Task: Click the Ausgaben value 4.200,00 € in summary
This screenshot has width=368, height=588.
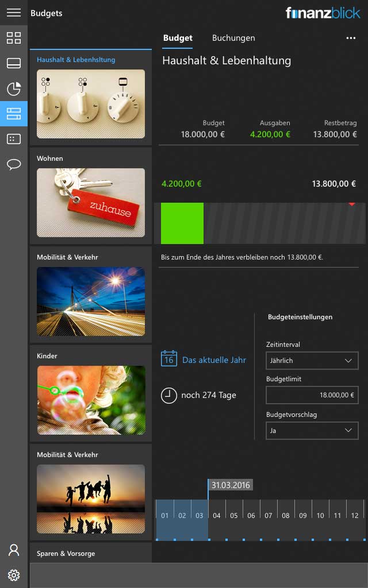Action: (270, 134)
